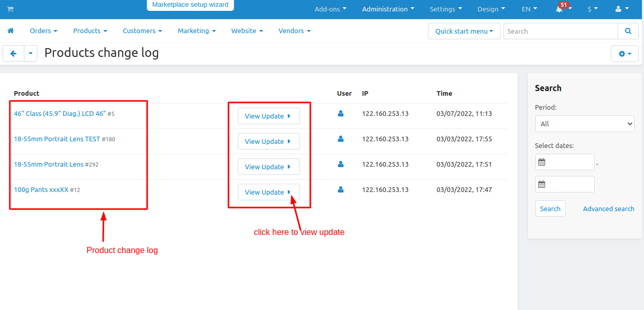Click the shopping cart icon in top bar
Image resolution: width=644 pixels, height=310 pixels.
coord(10,9)
